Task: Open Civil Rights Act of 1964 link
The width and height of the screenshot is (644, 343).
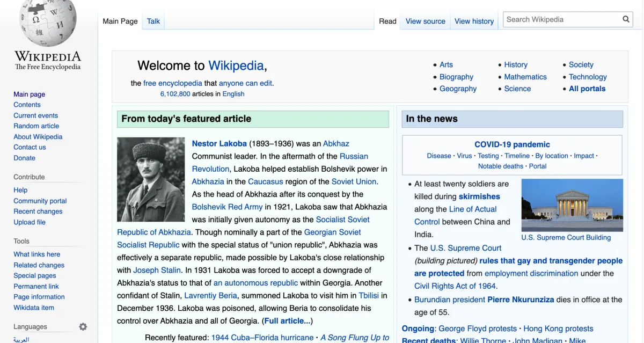Action: 456,286
